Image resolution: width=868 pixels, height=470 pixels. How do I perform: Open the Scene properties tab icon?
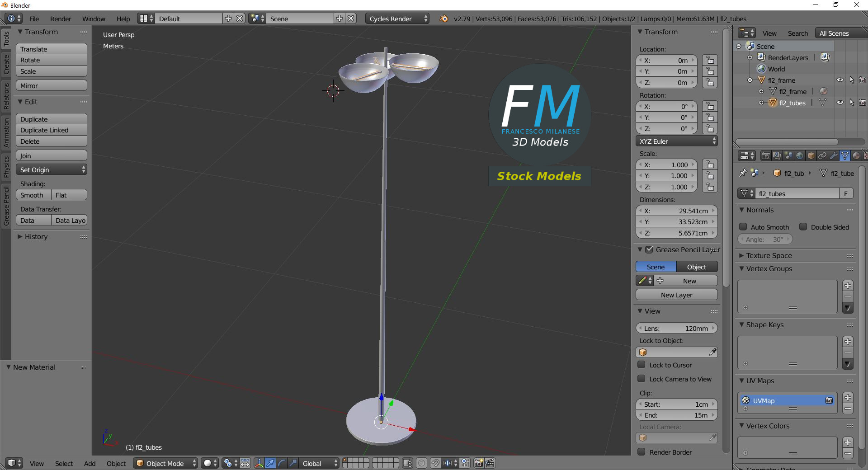[788, 156]
